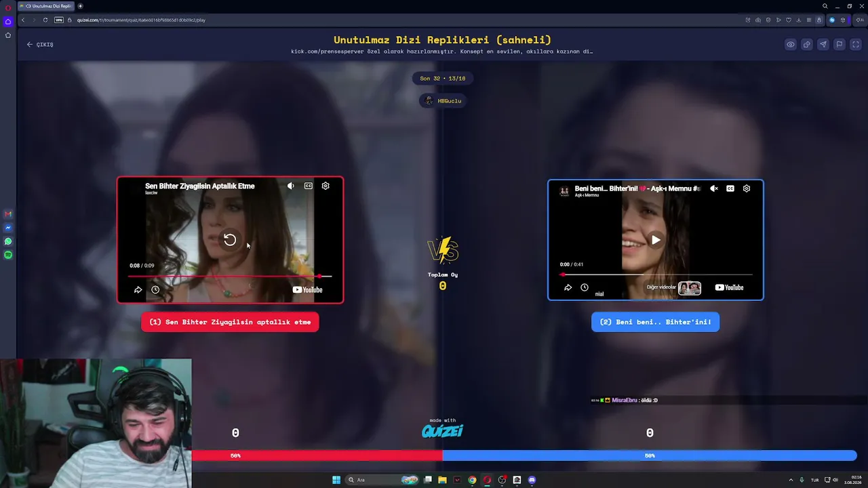Select the Unutulmaz Dizi Replikleri tab
The height and width of the screenshot is (488, 868).
[x=47, y=6]
